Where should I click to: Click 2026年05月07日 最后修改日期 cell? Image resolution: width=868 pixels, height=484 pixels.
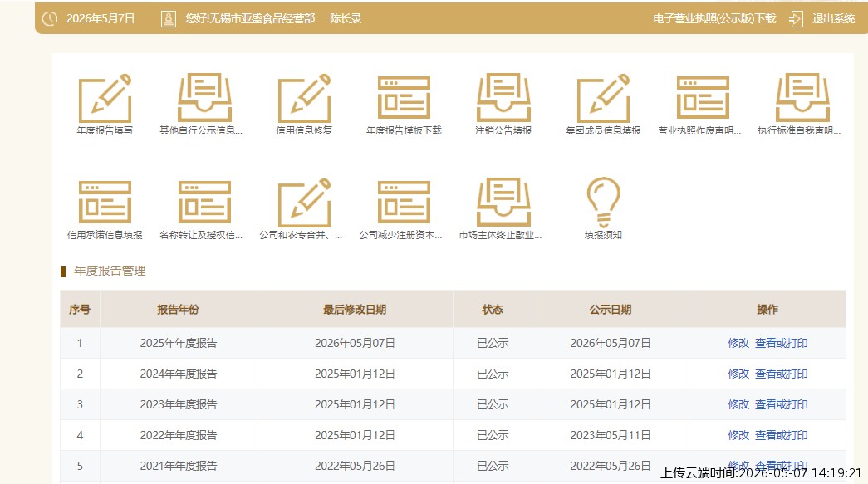coord(355,343)
